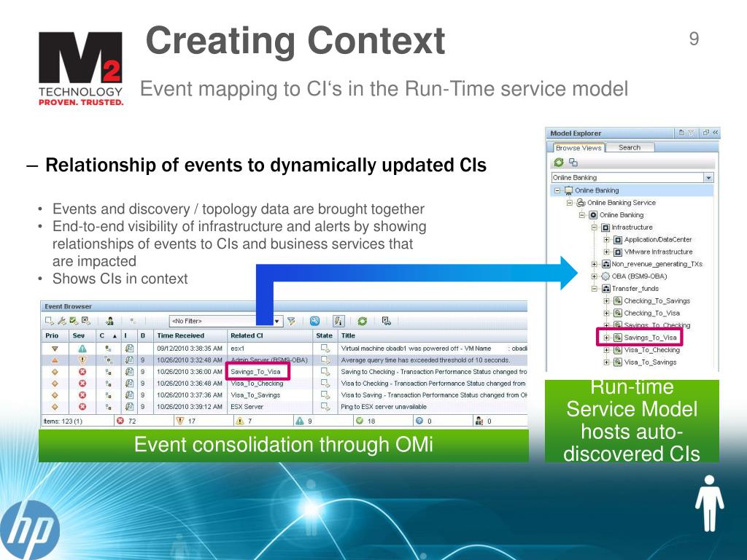
Task: Click 'Average query time has exceeded threshold' title
Action: [425, 360]
